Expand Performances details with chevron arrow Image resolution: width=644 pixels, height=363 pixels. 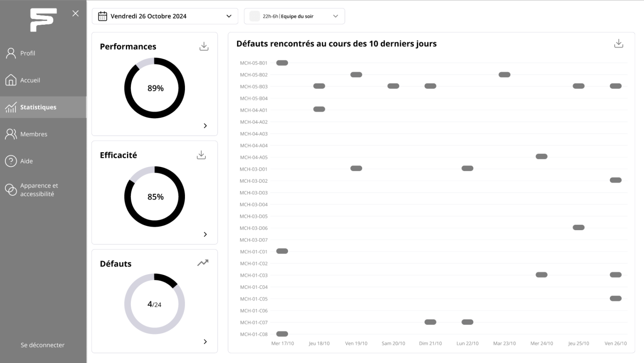tap(205, 126)
